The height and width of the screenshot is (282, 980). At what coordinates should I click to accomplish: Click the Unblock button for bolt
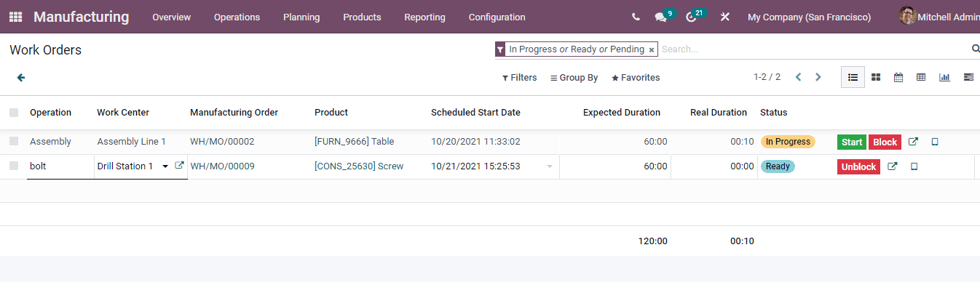(x=858, y=166)
